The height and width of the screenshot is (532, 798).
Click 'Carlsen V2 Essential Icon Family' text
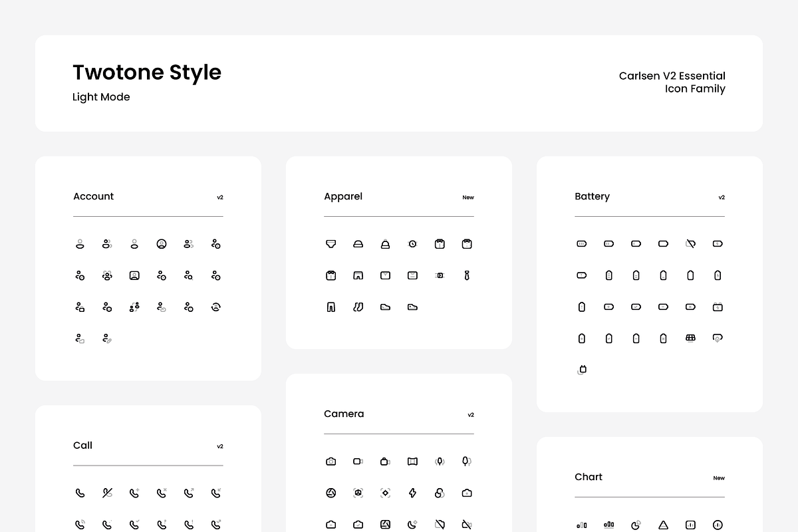coord(672,82)
